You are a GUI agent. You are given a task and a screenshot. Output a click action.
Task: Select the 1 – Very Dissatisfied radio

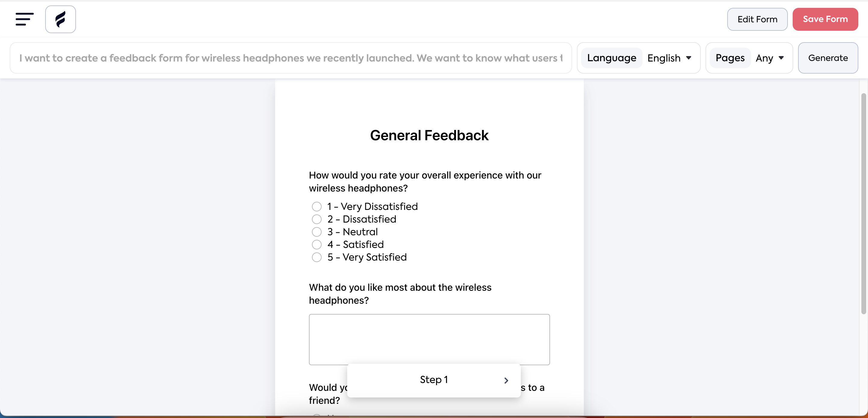[x=316, y=206]
